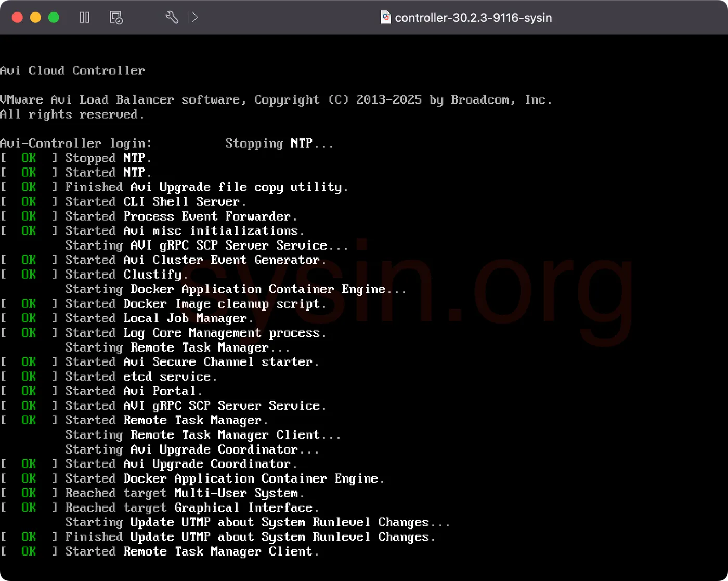Click 'Started Avi Cluster Event Generator.'
Screen dimensions: 728x581
[x=196, y=260]
